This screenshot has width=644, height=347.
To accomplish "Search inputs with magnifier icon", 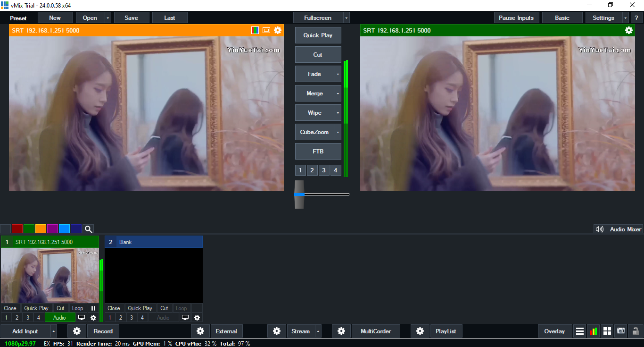I will pyautogui.click(x=88, y=229).
